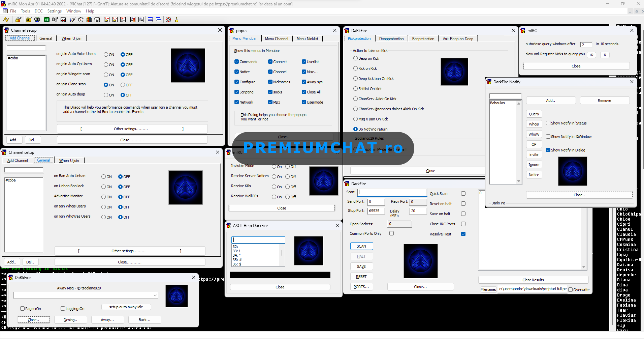Click the Tile windows toolbar icon
This screenshot has width=644, height=339.
150,20
